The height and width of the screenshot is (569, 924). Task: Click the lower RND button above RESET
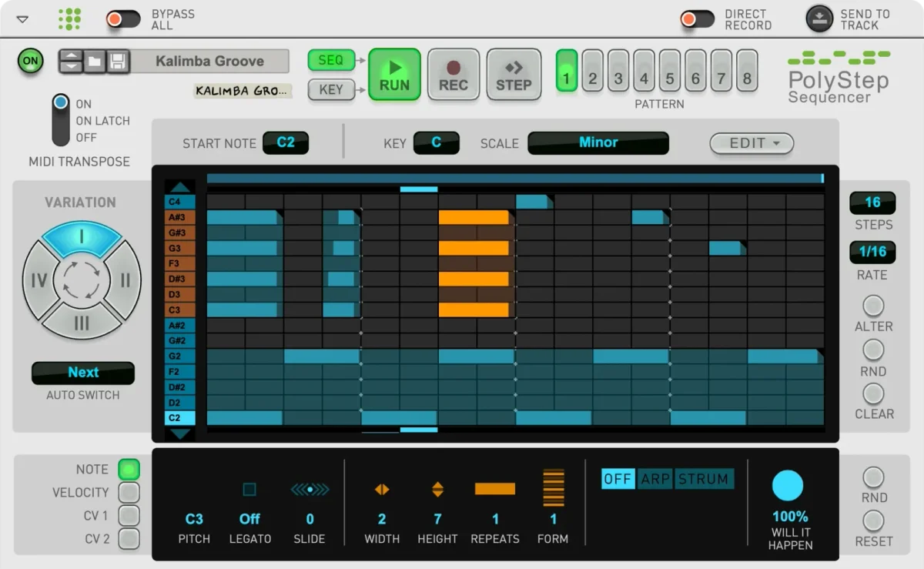click(873, 477)
